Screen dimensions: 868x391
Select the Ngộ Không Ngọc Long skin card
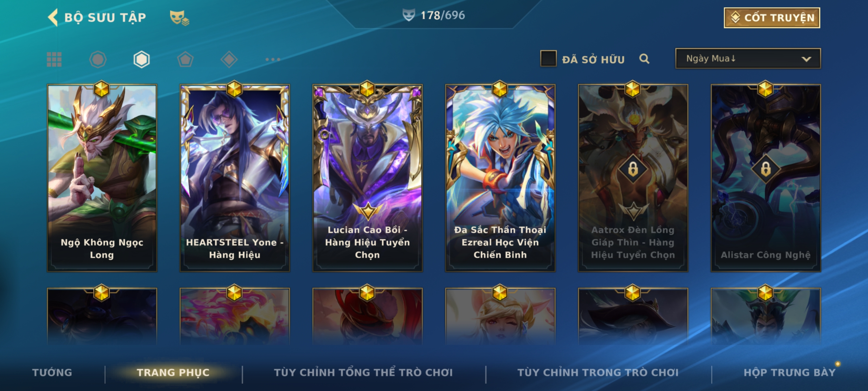point(102,178)
